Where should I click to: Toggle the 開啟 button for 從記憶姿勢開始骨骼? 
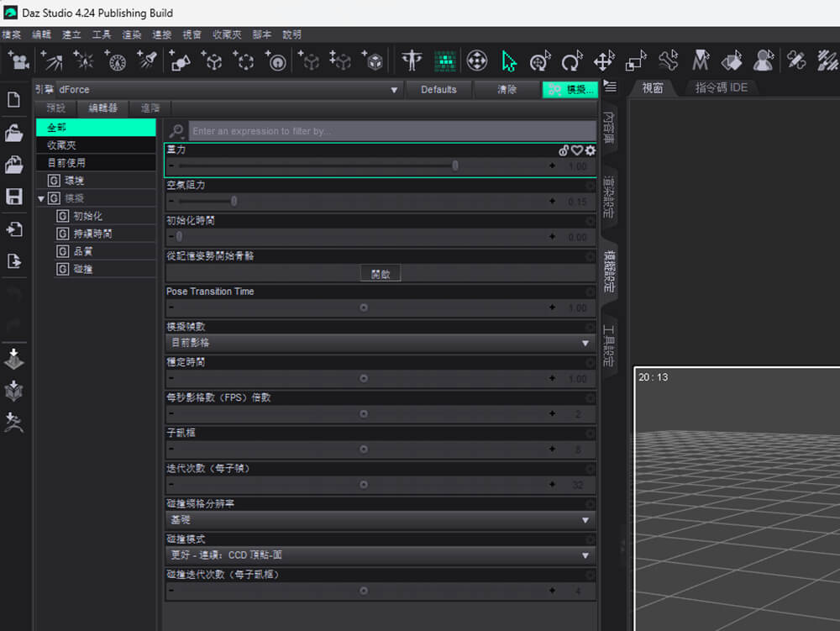[381, 274]
